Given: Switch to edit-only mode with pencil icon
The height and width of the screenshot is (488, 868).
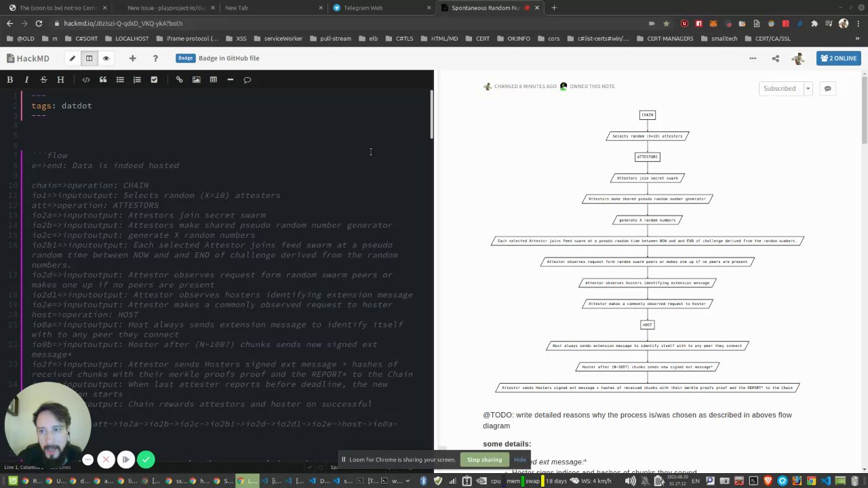Looking at the screenshot, I should tap(72, 58).
